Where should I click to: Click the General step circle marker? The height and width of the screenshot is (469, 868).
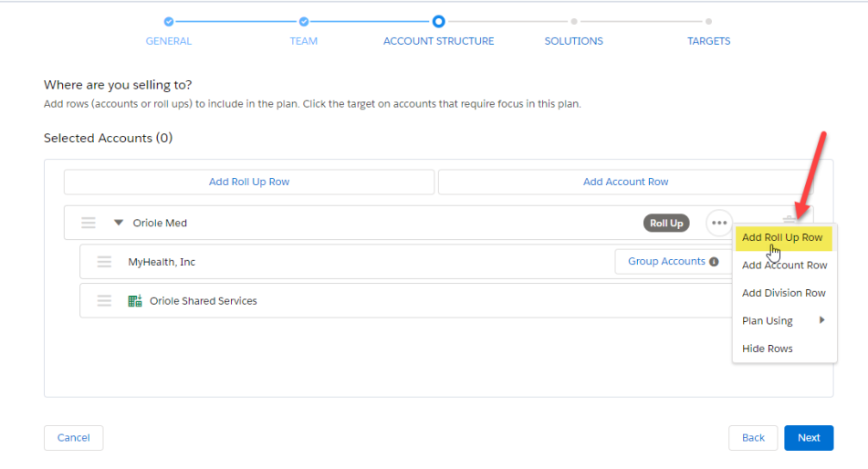pos(169,22)
